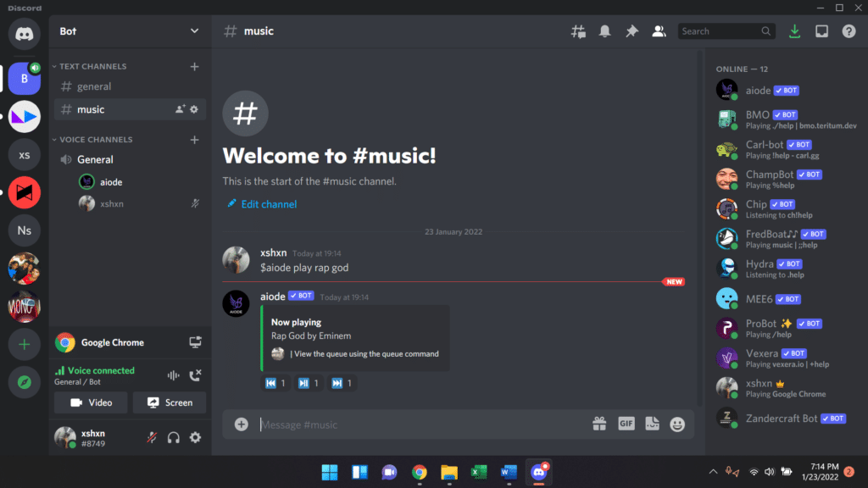The height and width of the screenshot is (488, 868).
Task: Open channel notification settings
Action: 604,30
